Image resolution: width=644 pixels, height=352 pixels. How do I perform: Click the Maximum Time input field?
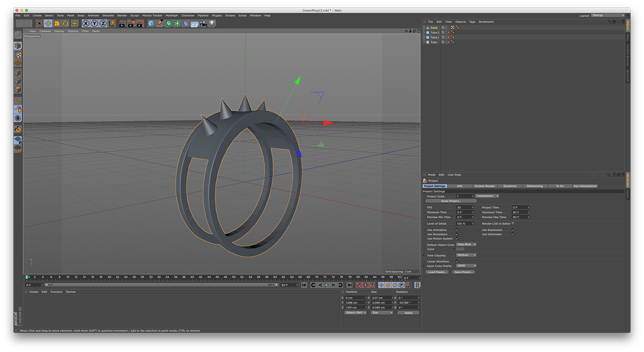pos(519,212)
